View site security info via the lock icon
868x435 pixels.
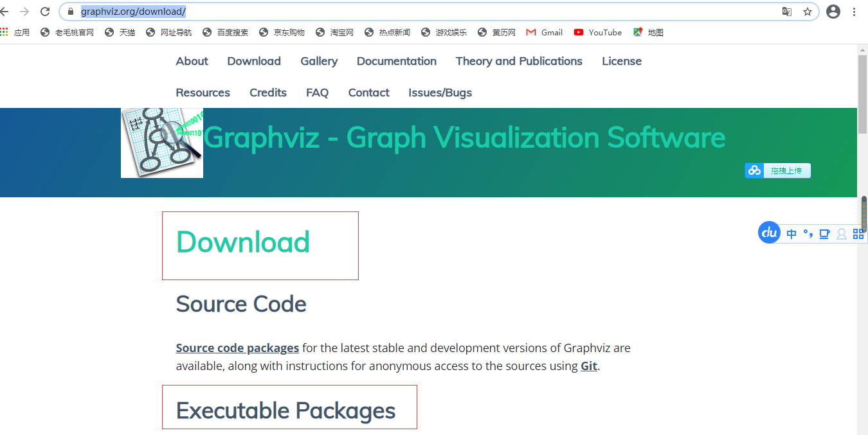click(x=71, y=12)
